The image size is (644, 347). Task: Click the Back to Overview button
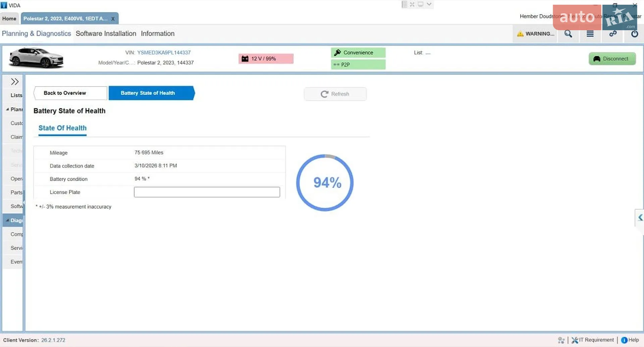click(x=70, y=93)
